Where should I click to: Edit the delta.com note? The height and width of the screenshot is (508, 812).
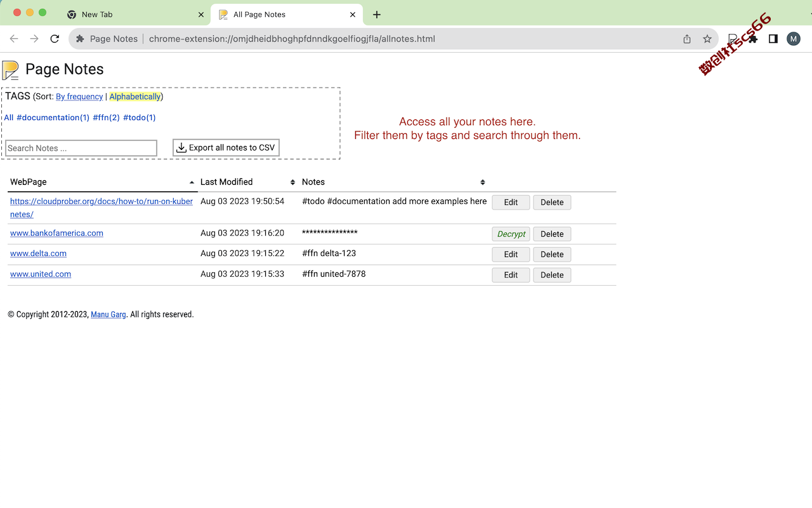(x=511, y=254)
